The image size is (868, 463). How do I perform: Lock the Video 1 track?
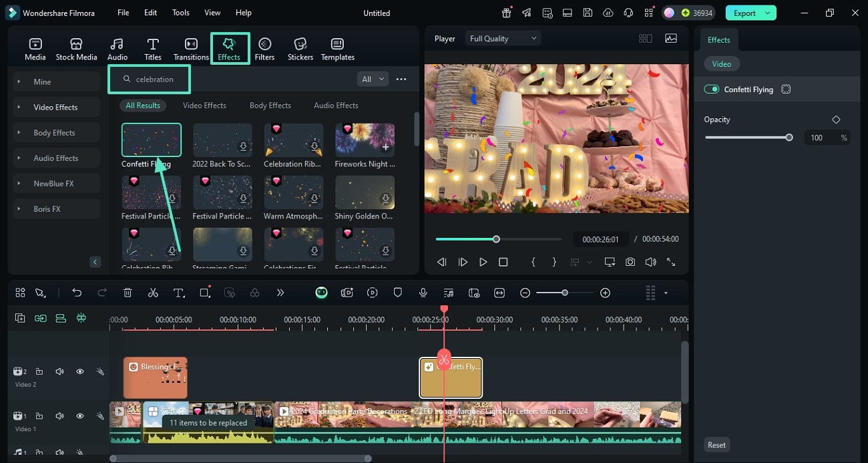pyautogui.click(x=39, y=416)
